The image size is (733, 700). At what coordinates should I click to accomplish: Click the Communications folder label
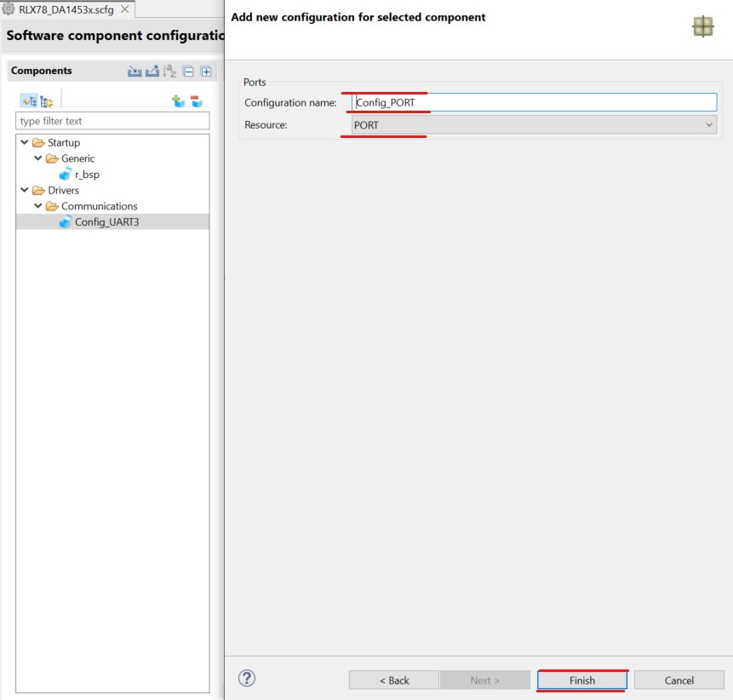pos(100,206)
